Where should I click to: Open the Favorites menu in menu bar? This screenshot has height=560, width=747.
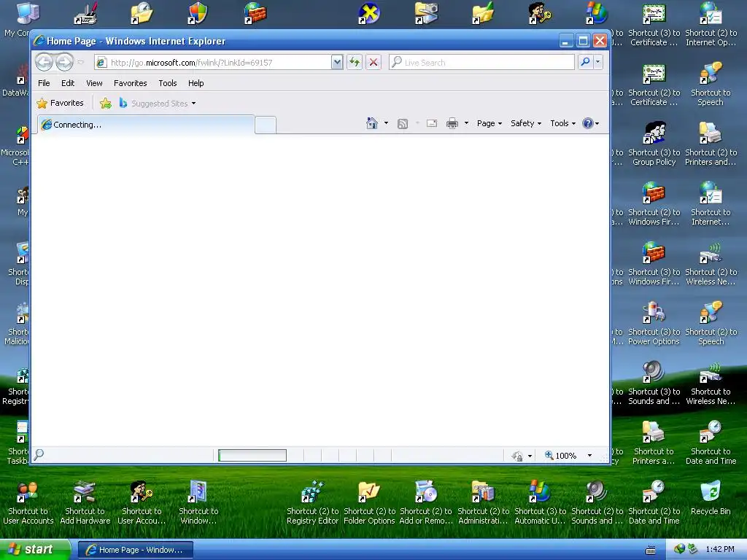click(130, 83)
